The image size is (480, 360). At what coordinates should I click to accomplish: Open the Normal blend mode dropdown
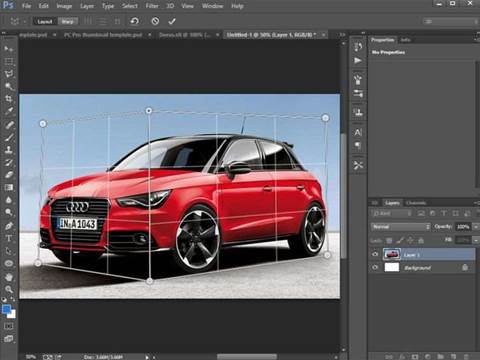(400, 227)
